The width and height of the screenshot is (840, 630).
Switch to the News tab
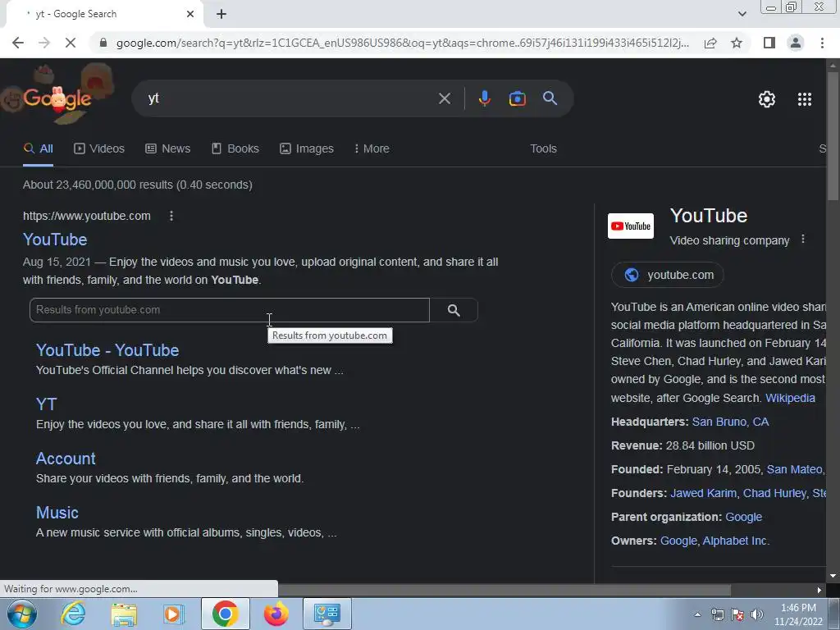(168, 148)
